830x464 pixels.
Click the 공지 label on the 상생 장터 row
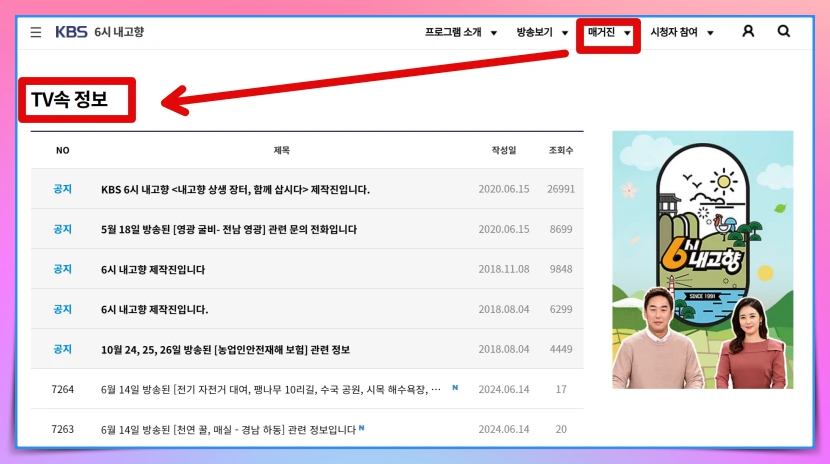point(62,189)
